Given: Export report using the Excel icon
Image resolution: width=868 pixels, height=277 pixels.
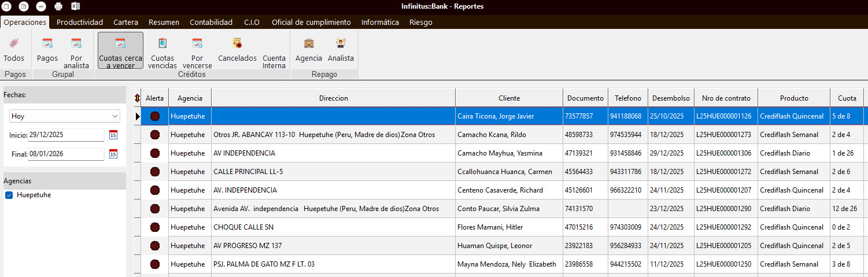Looking at the screenshot, I should coord(76,6).
